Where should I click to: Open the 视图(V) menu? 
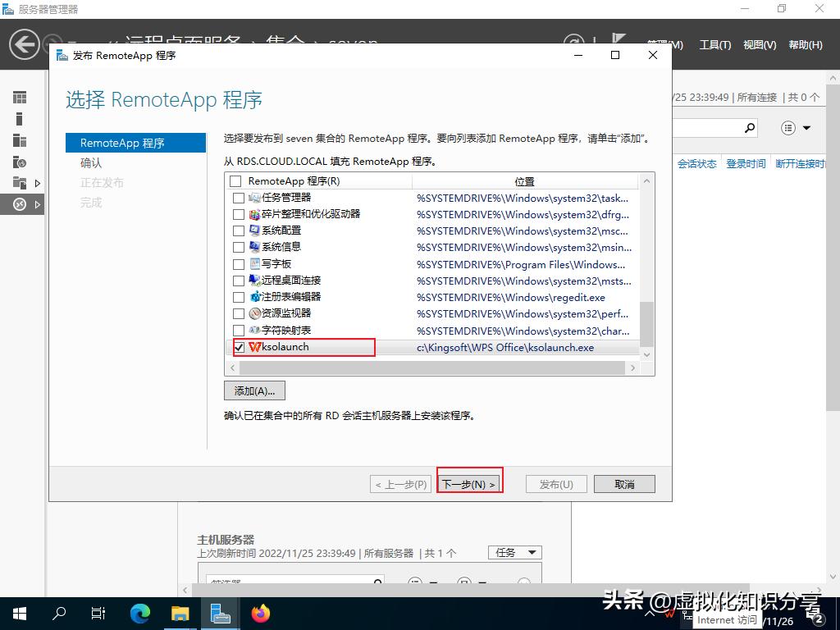[x=759, y=45]
